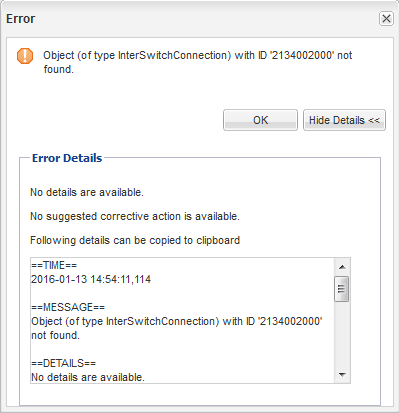Click the Error dialog title bar text
This screenshot has width=399, height=413.
(x=21, y=19)
